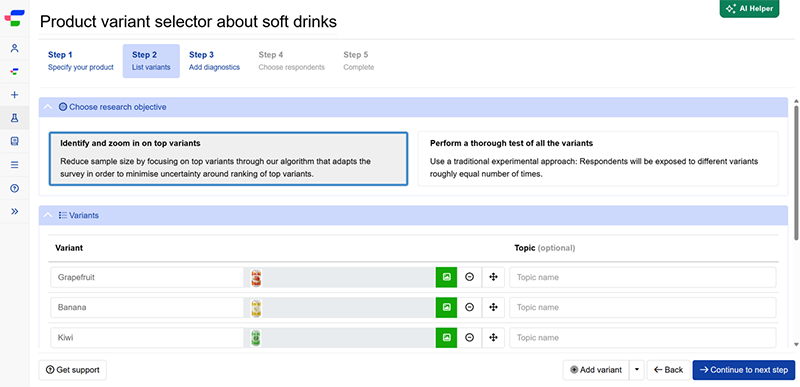800x387 pixels.
Task: Click the move handle for Grapefruit row
Action: [493, 277]
